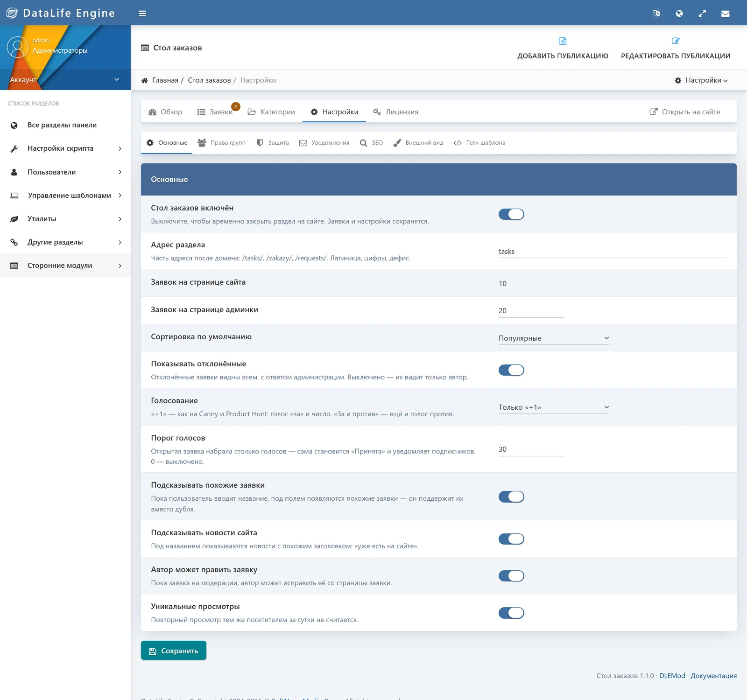Select the Уведомления settings sub-tab

coord(324,143)
